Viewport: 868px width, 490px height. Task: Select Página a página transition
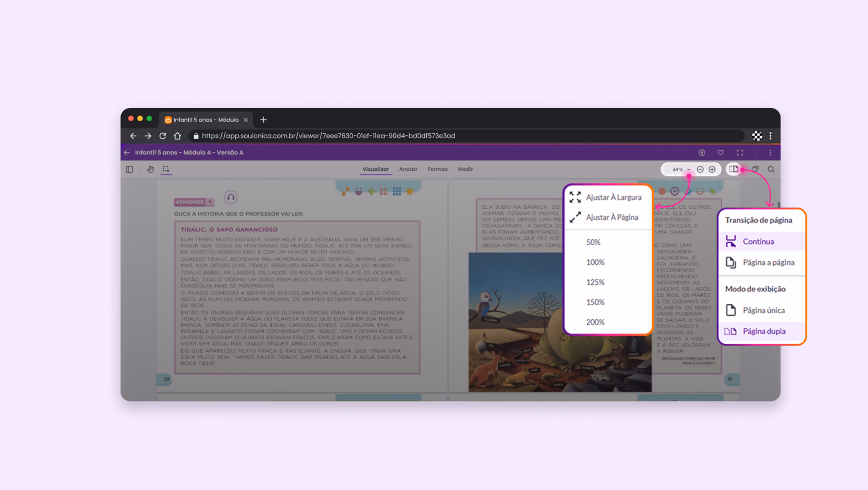762,262
